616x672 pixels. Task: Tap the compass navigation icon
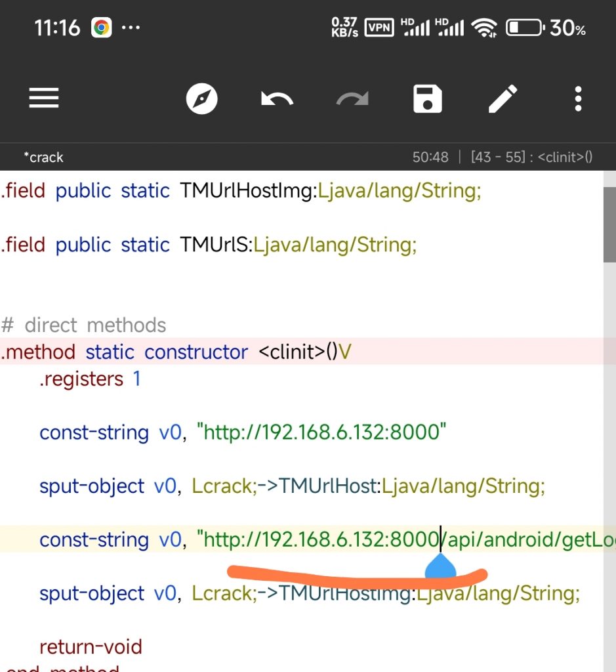click(201, 100)
